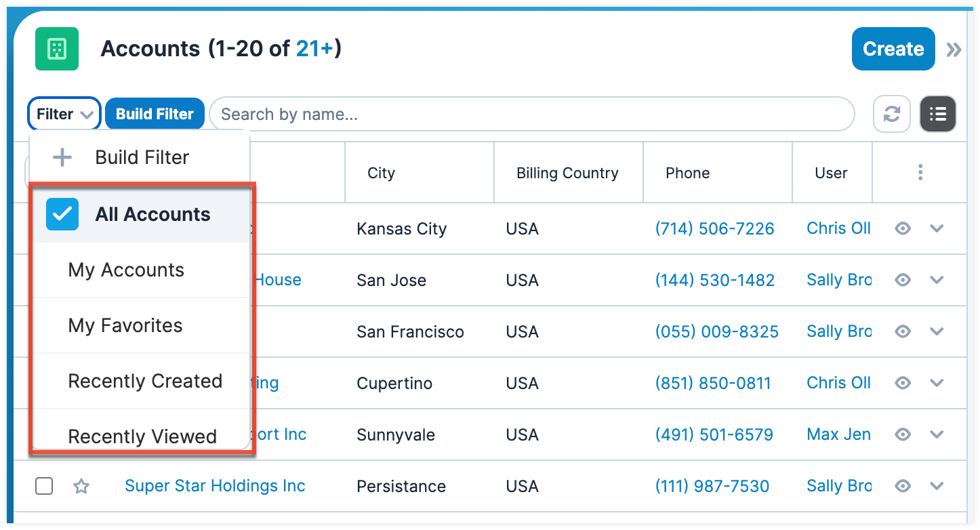This screenshot has width=980, height=530.
Task: Click the plus icon beside Build Filter
Action: [x=62, y=157]
